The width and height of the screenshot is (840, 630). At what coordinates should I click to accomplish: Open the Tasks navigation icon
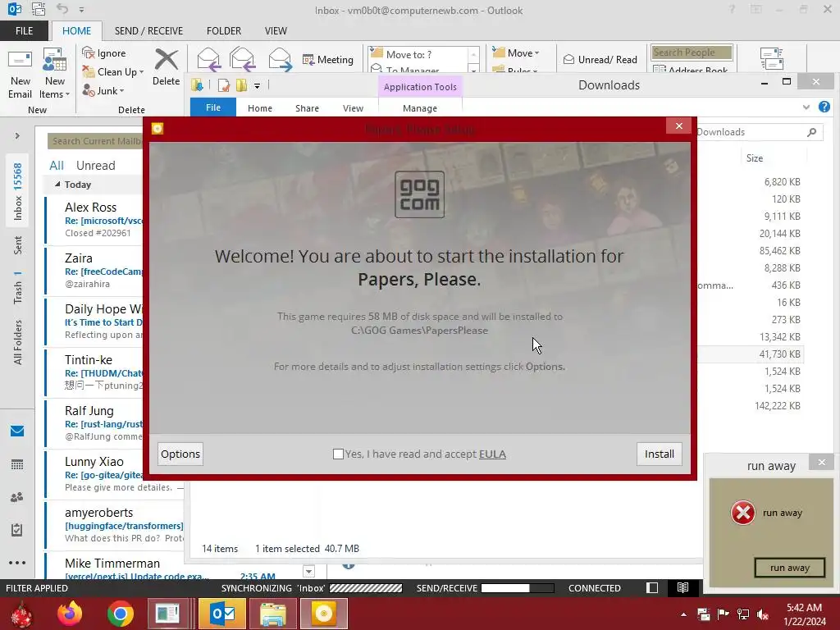point(17,530)
